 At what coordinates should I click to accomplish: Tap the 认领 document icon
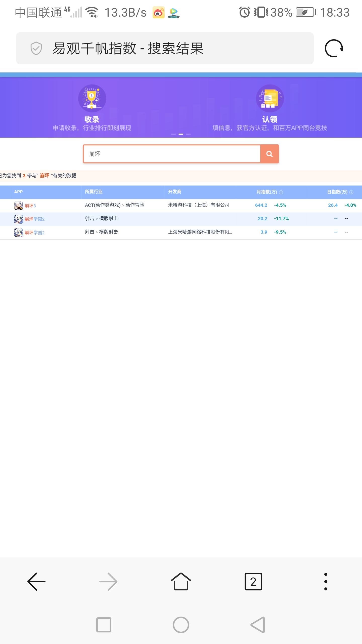pos(270,98)
